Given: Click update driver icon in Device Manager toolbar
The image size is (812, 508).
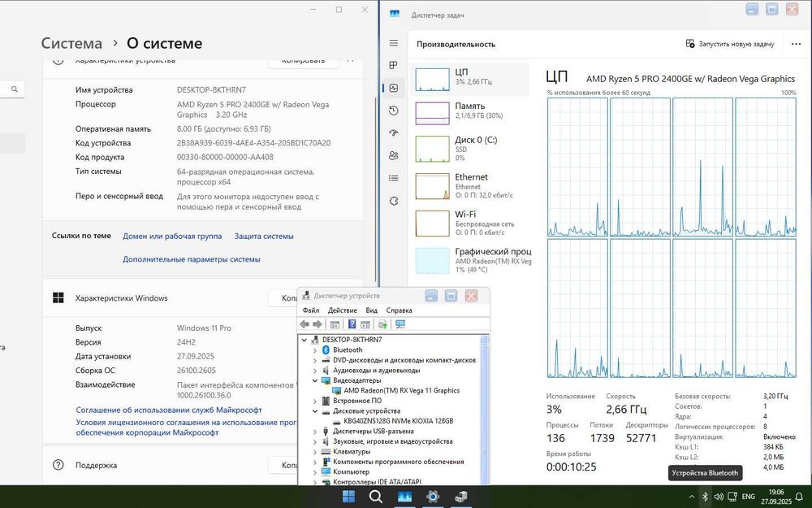Looking at the screenshot, I should 382,324.
